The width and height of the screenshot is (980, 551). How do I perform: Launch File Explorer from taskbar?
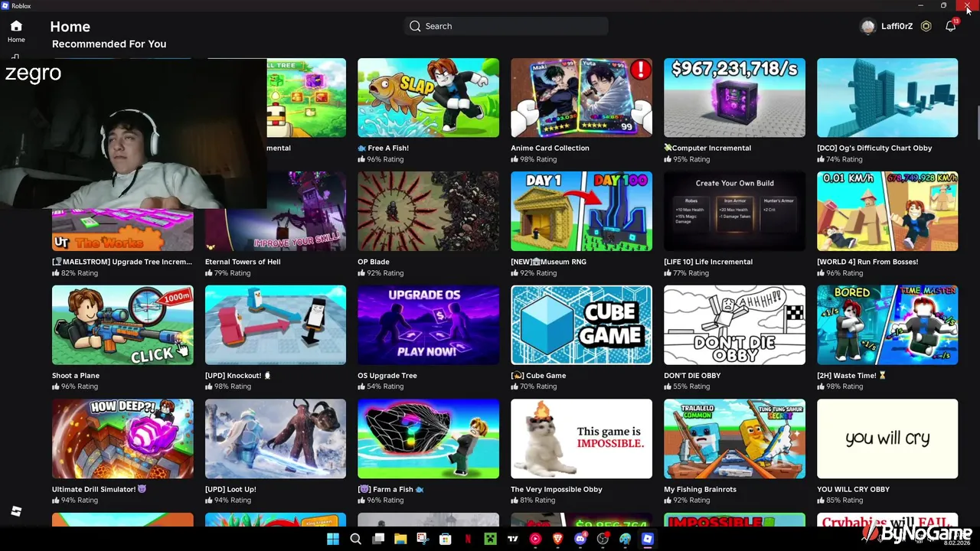pos(400,539)
